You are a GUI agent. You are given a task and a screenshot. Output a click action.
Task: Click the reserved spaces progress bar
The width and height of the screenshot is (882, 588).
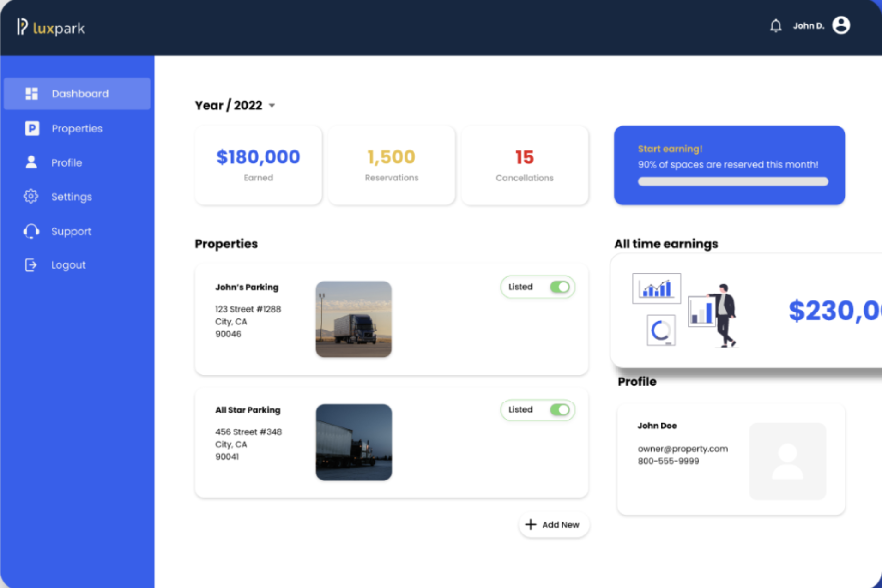point(732,182)
